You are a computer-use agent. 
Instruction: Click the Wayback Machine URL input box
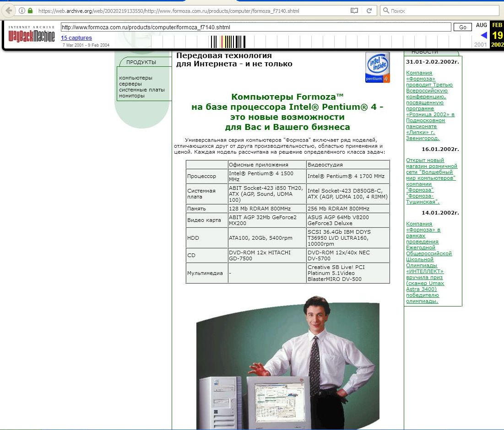(256, 27)
